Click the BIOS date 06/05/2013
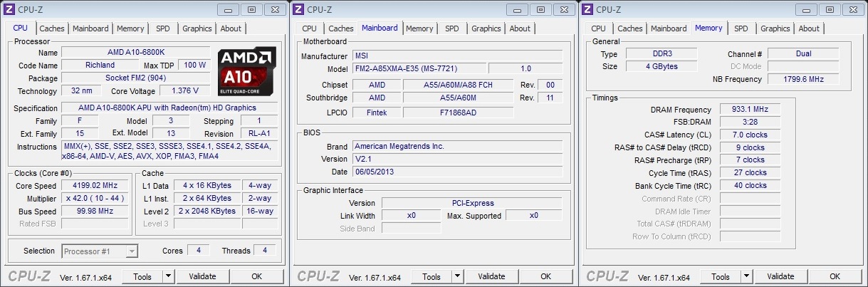 coord(457,172)
